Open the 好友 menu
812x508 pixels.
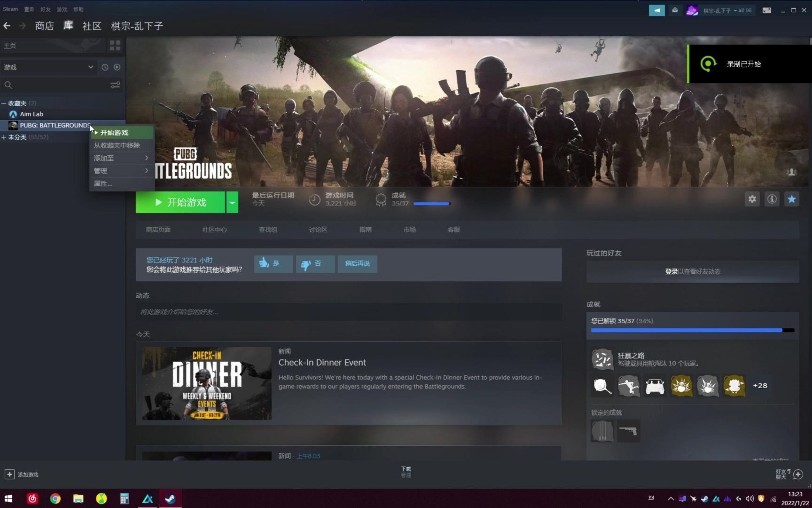point(46,9)
